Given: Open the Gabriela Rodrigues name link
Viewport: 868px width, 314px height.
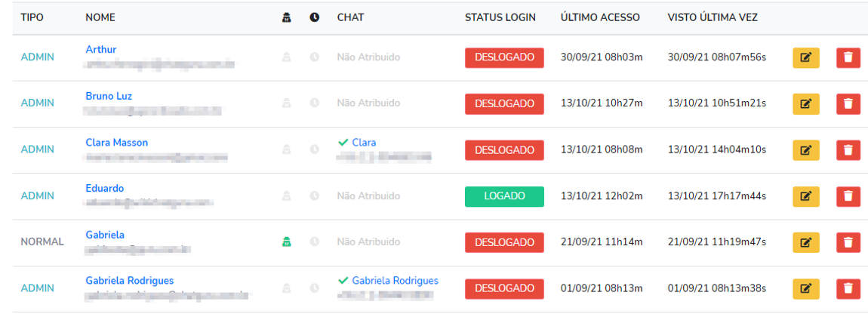Looking at the screenshot, I should (x=130, y=281).
